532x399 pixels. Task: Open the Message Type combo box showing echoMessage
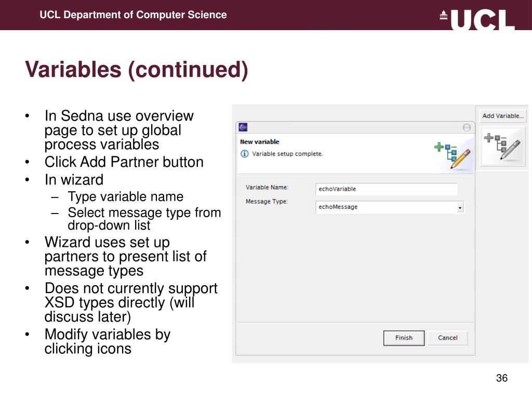pos(390,207)
